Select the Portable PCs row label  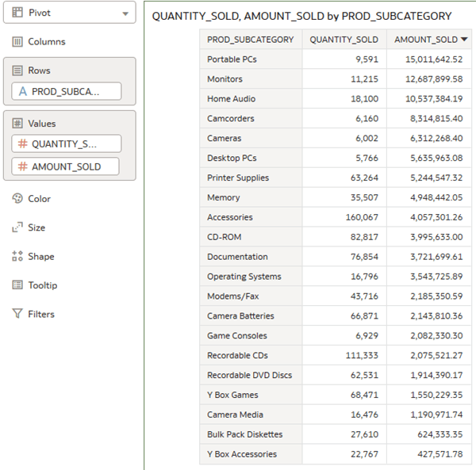pyautogui.click(x=232, y=59)
